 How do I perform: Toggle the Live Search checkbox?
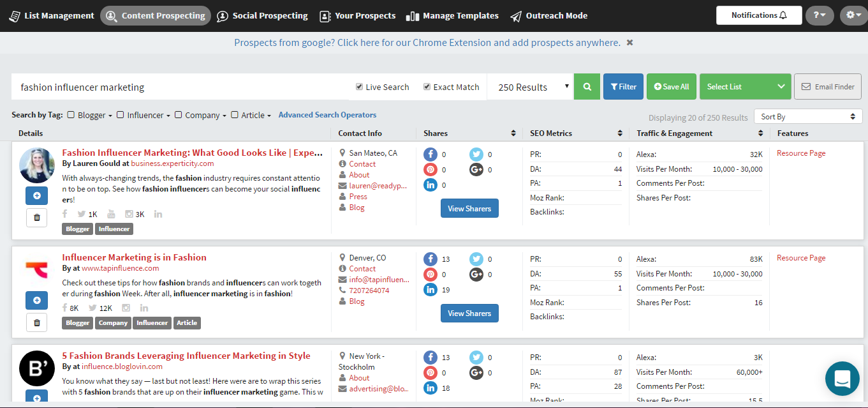click(x=360, y=87)
